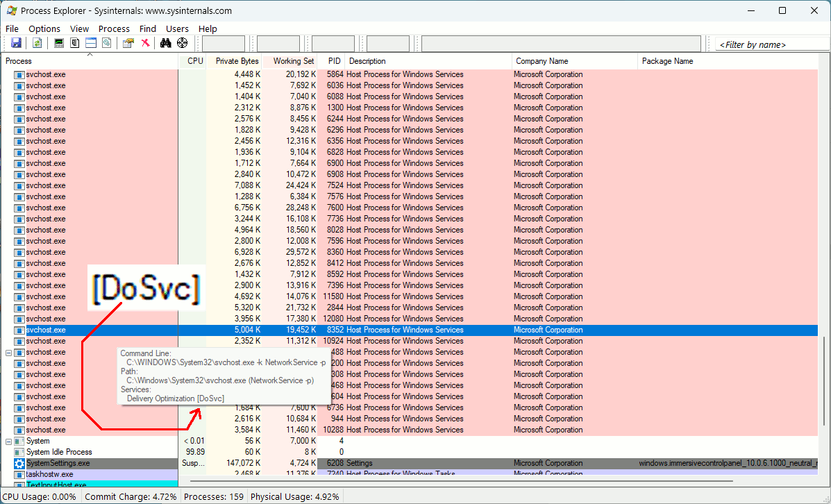The width and height of the screenshot is (831, 504).
Task: Click the Filter by name input field
Action: pos(773,44)
